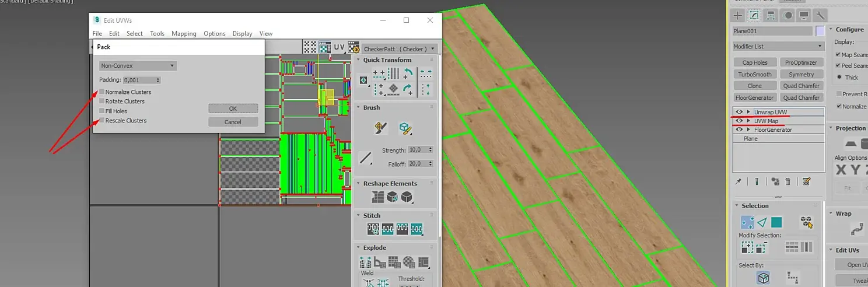Enable the Rescale Clusters checkbox
The image size is (868, 287).
point(102,120)
